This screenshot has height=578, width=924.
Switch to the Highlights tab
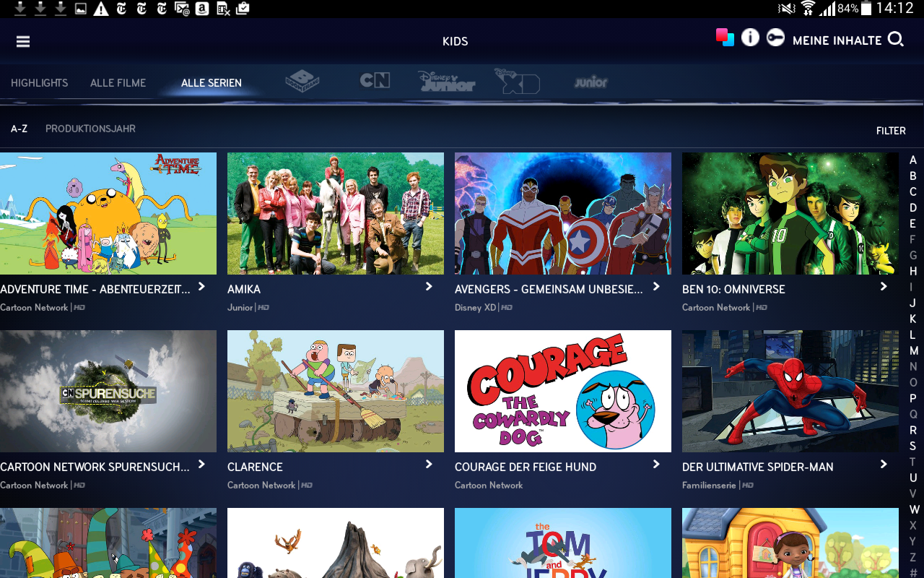[x=39, y=83]
